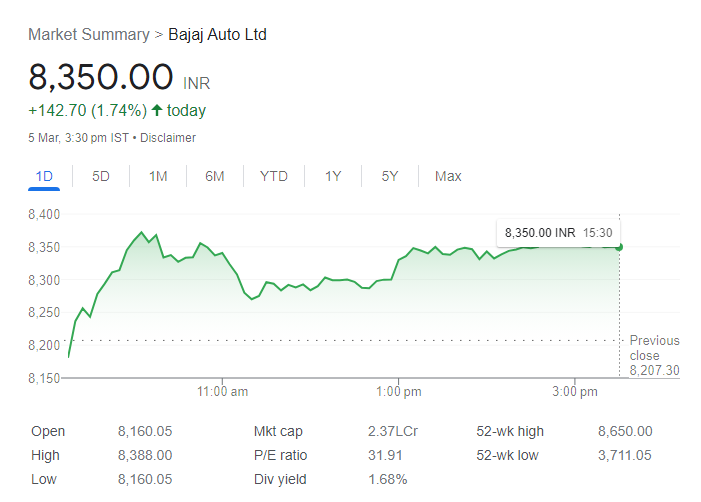Select the YTD tab
The height and width of the screenshot is (502, 701).
[x=274, y=176]
